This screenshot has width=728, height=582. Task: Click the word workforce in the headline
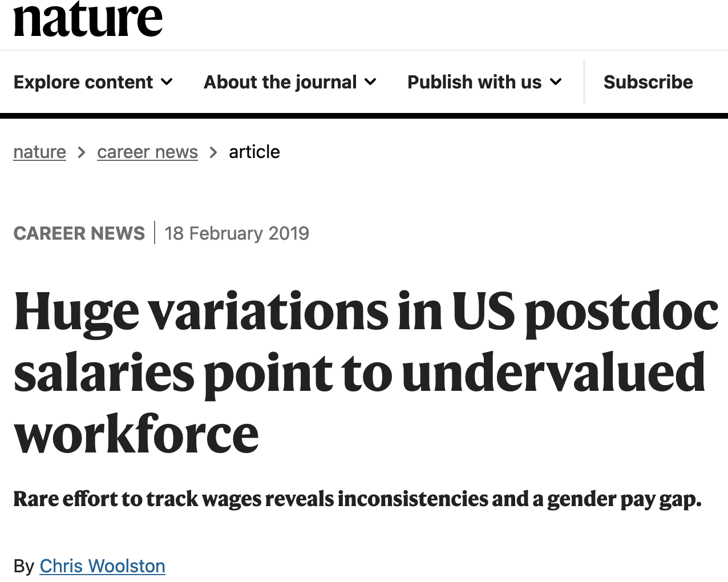136,435
